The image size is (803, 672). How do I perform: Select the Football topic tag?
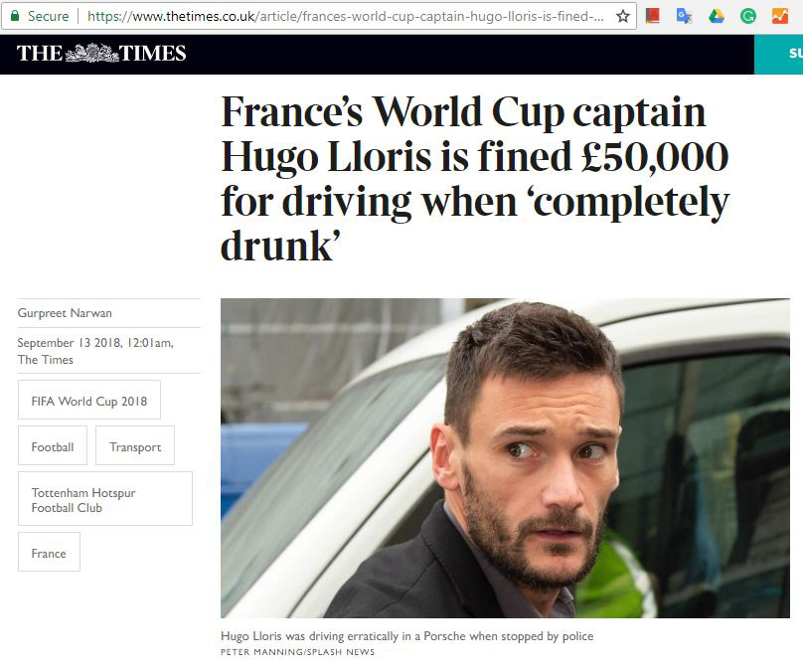[53, 446]
